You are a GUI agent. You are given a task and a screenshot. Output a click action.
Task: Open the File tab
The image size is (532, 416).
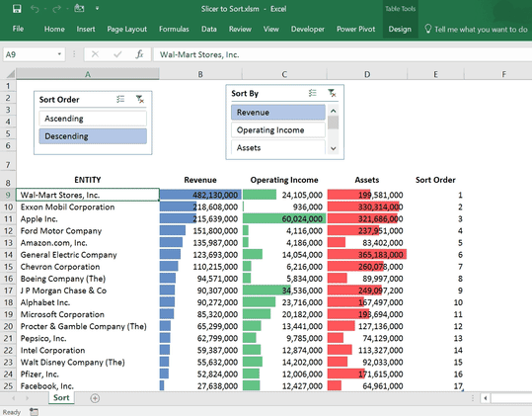tap(18, 29)
